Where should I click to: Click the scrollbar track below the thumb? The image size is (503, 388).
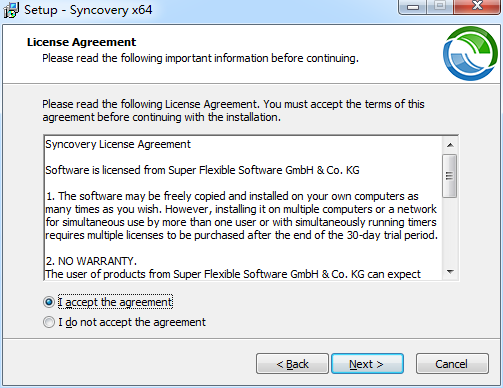pos(450,231)
